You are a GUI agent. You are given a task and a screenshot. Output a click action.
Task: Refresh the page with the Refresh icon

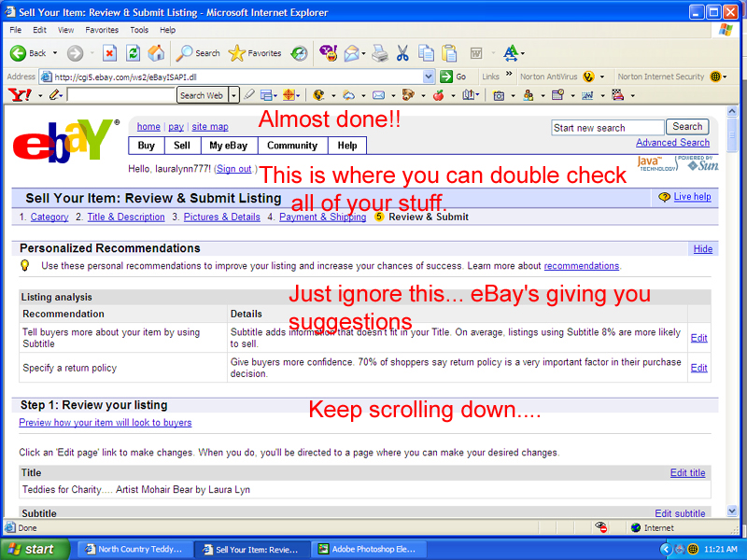[x=133, y=53]
